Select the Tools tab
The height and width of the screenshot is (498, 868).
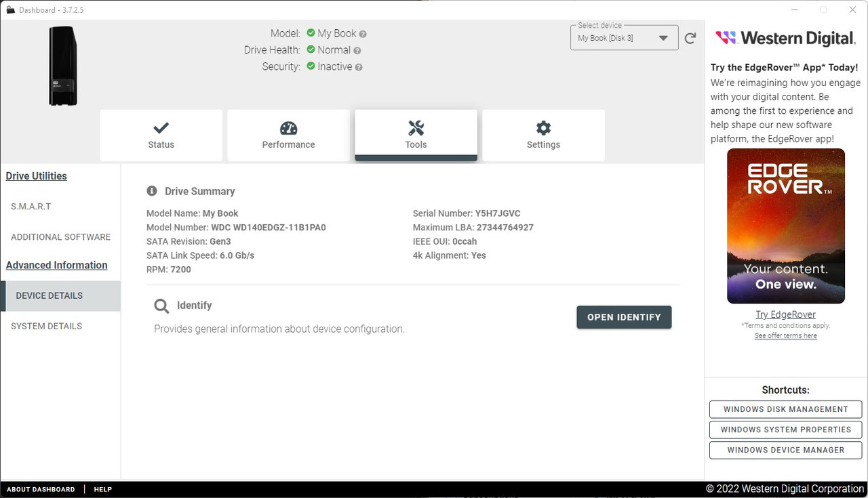point(416,135)
